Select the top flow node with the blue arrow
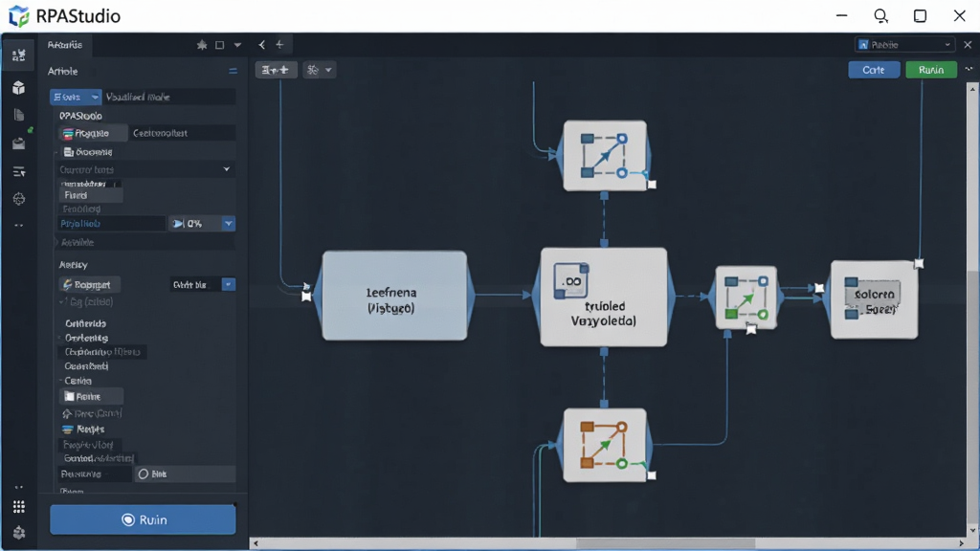Viewport: 980px width, 551px height. tap(605, 156)
